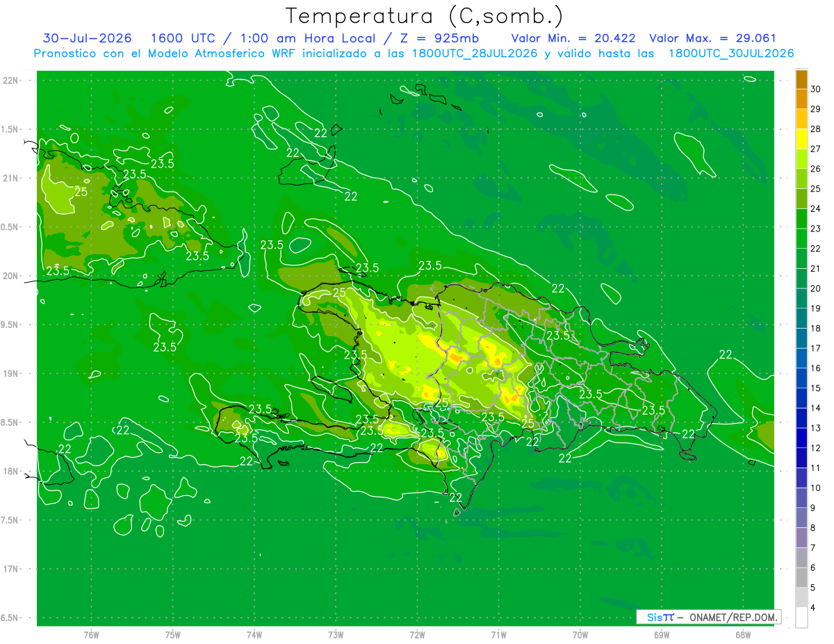Click the longitude axis label "73W"
Viewport: 834px width, 644px height.
coord(336,635)
